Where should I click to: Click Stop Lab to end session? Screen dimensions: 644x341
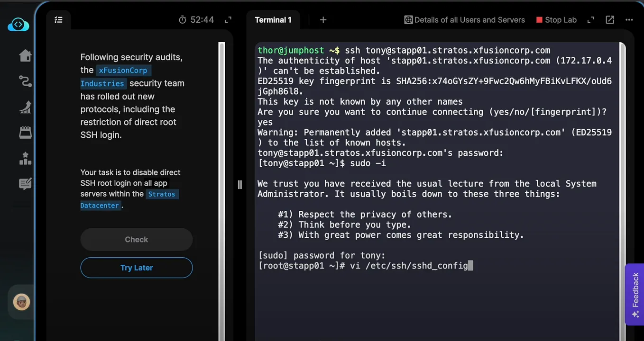click(x=556, y=20)
